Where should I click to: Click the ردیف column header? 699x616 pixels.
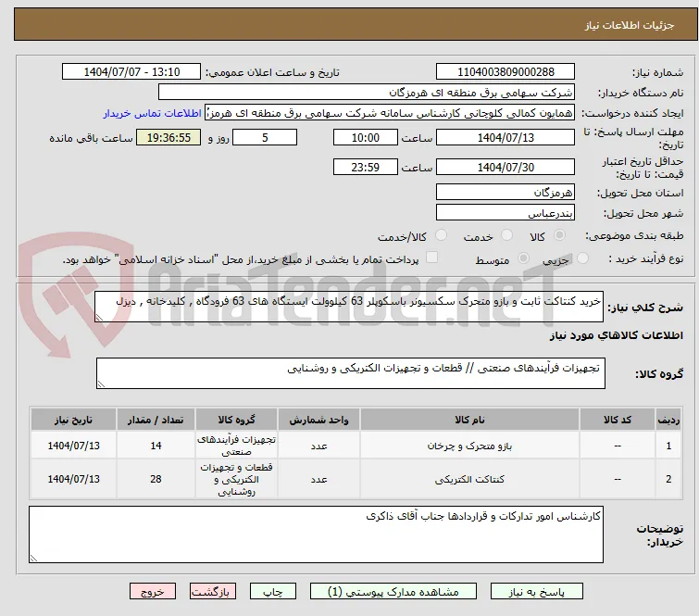pyautogui.click(x=668, y=420)
